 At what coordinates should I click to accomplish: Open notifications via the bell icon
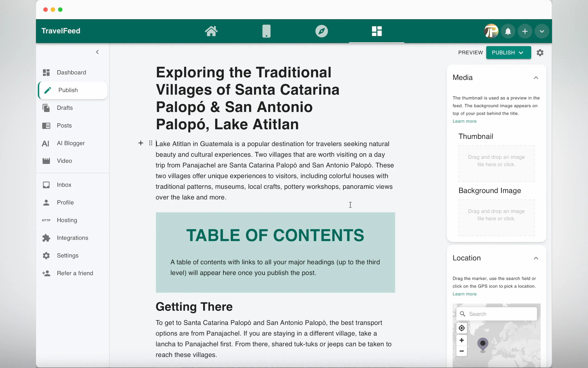(508, 31)
